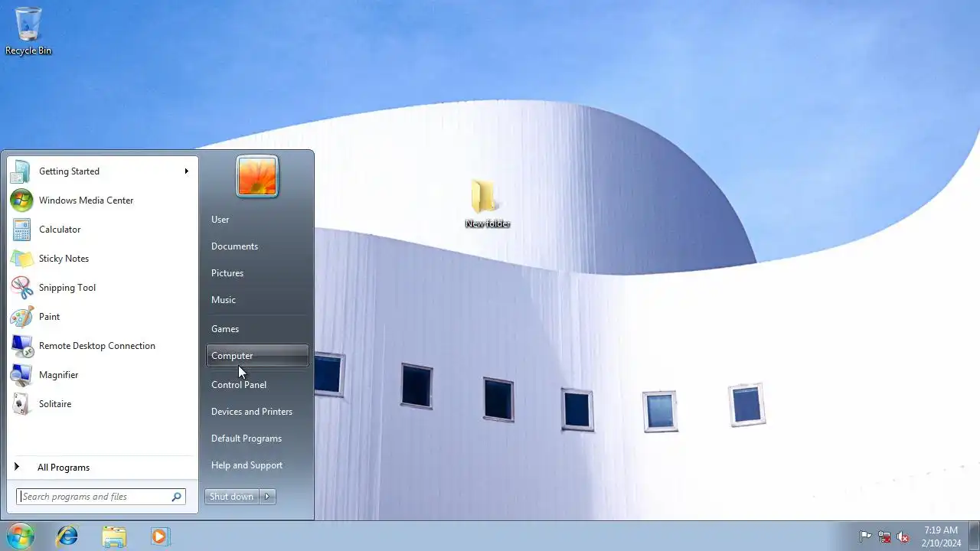Click the Getting Started program icon
The height and width of the screenshot is (551, 980).
[21, 171]
